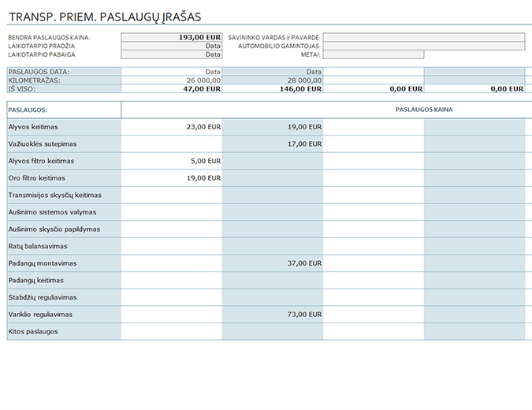The width and height of the screenshot is (532, 410).
Task: Click the LAIKOTARPIO PABAIGA Data field
Action: click(x=171, y=54)
